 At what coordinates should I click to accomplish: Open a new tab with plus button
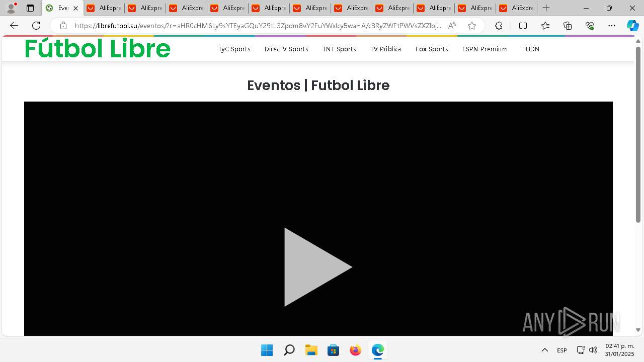(x=546, y=8)
